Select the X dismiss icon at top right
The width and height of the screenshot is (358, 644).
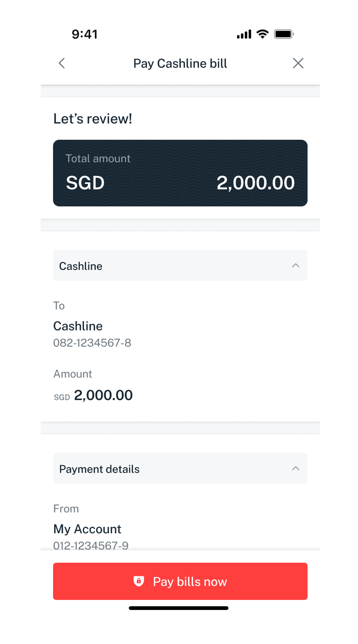[298, 63]
